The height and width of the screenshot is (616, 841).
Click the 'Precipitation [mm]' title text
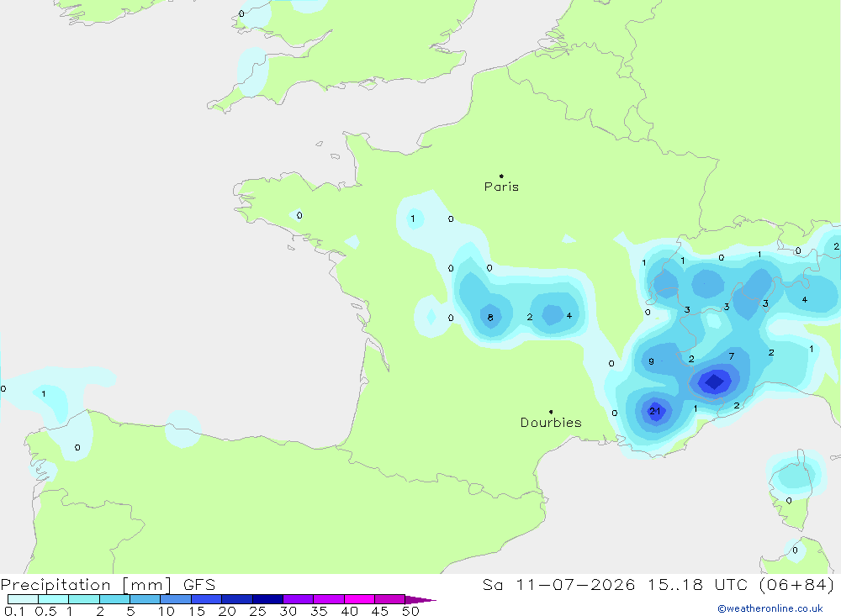click(86, 585)
